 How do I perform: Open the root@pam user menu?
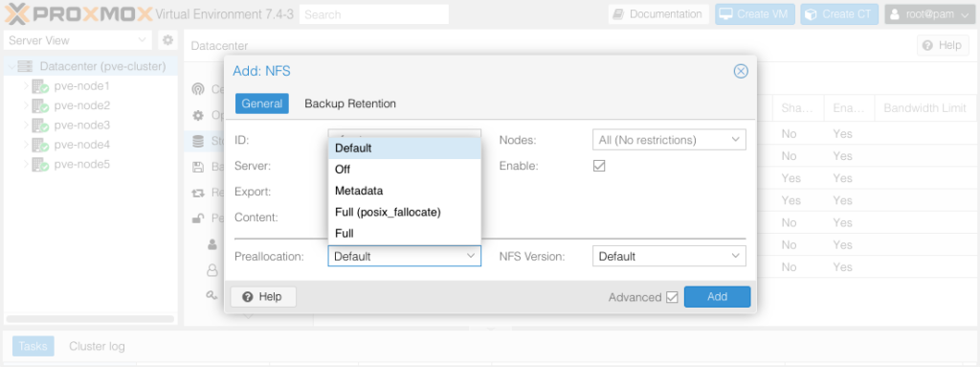(x=930, y=14)
